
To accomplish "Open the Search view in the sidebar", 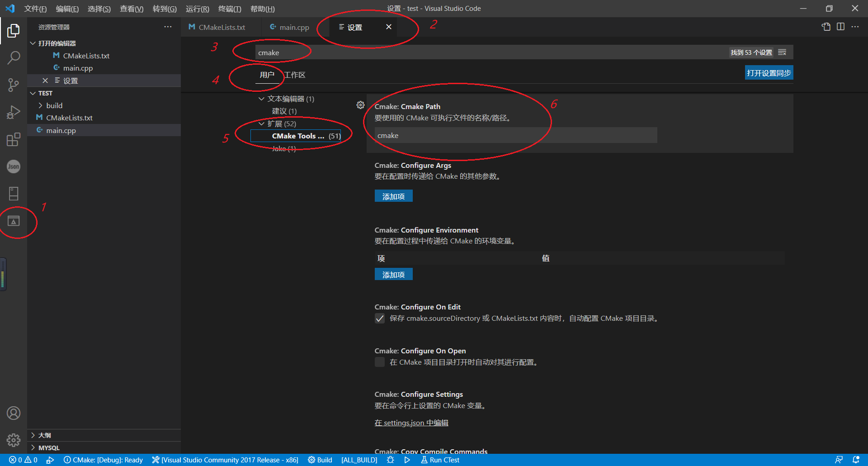I will pyautogui.click(x=14, y=57).
